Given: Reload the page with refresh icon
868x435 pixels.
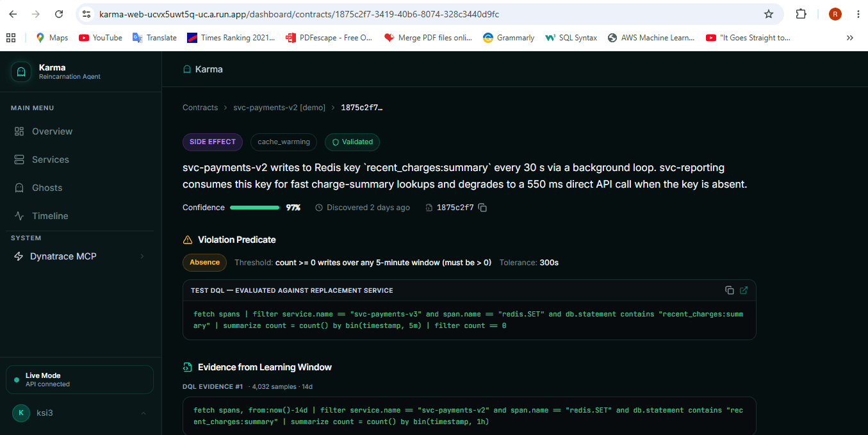Looking at the screenshot, I should point(59,14).
